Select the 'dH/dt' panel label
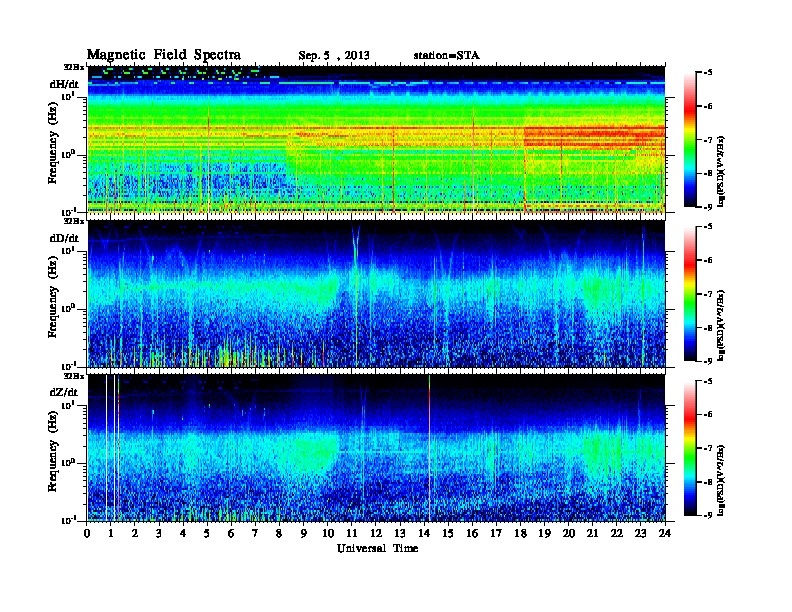 pyautogui.click(x=64, y=84)
